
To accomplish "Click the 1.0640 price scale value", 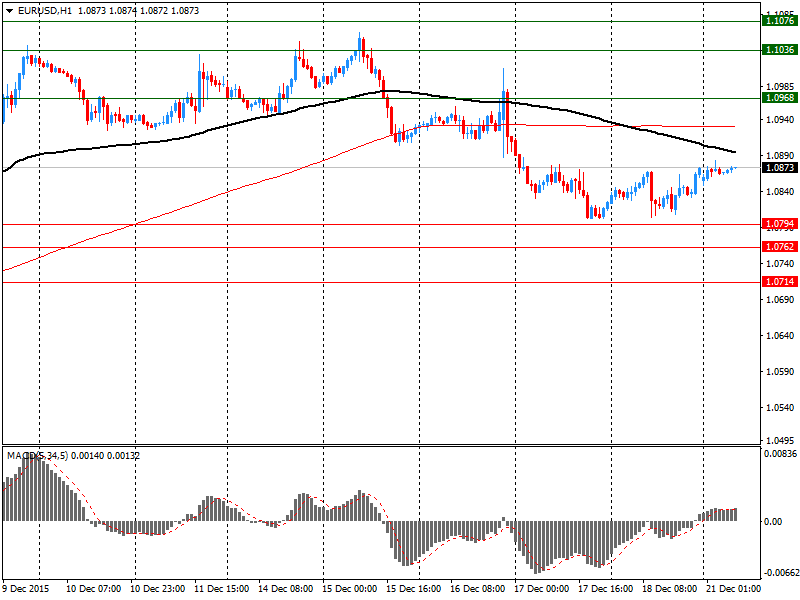I will pyautogui.click(x=781, y=335).
